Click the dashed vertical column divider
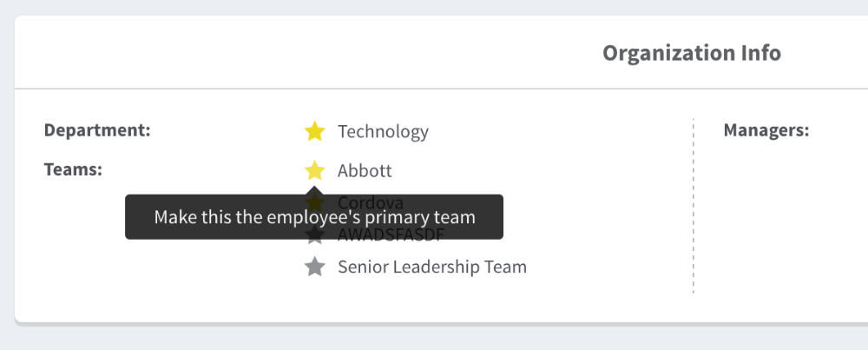Screen dimensions: 868x350 pos(693,208)
